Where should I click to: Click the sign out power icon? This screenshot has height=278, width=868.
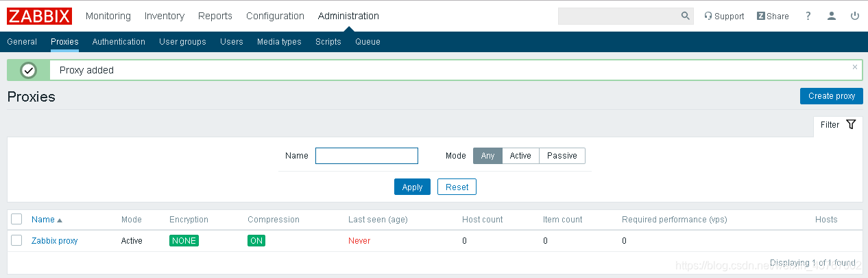pyautogui.click(x=855, y=16)
